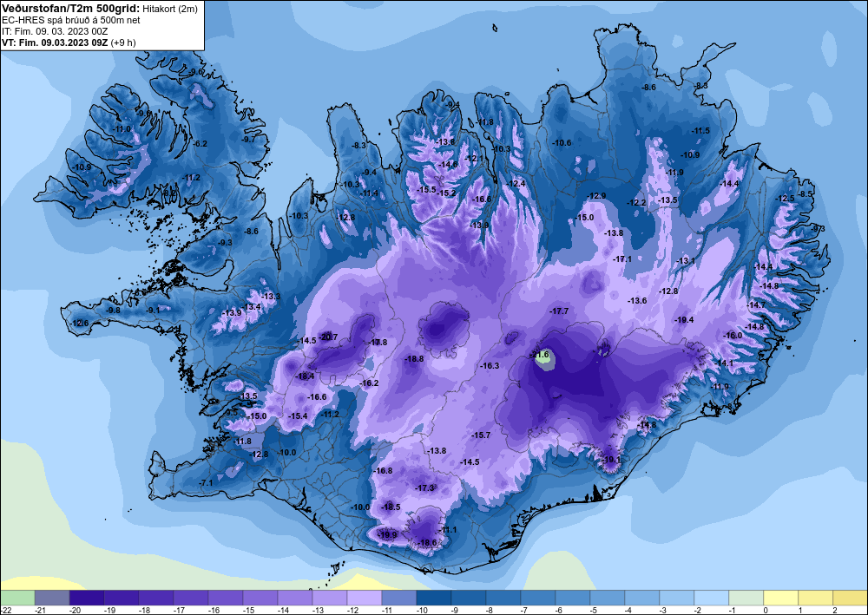Image resolution: width=868 pixels, height=615 pixels.
Task: Click the -6.2 temperature label
Action: click(200, 143)
